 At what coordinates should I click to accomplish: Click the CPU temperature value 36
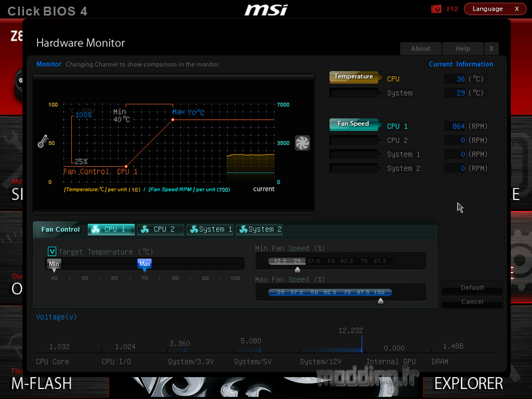point(460,79)
